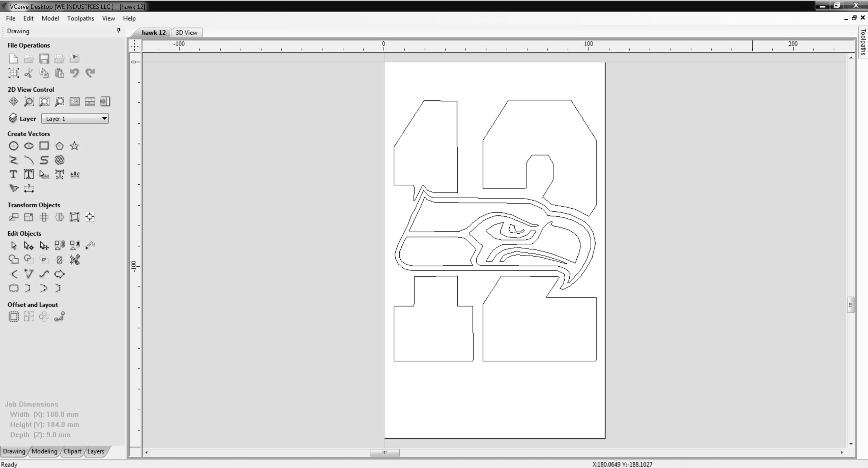This screenshot has height=468, width=868.
Task: Click the Ungroup Objects icon
Action: pyautogui.click(x=75, y=245)
